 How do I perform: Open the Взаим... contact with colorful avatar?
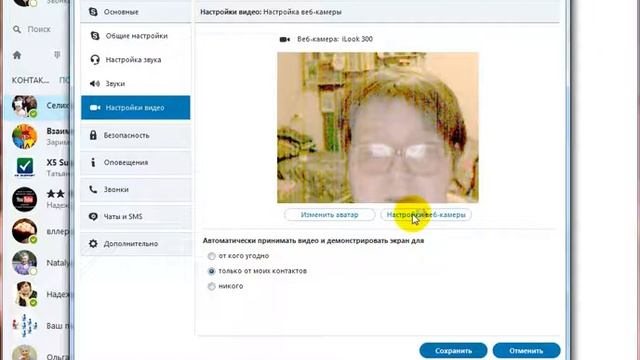37,137
